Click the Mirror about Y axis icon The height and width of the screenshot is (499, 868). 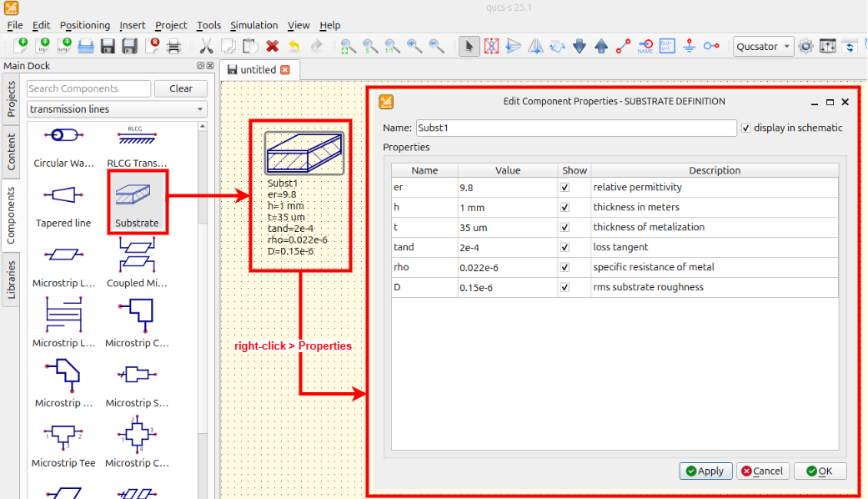[535, 47]
